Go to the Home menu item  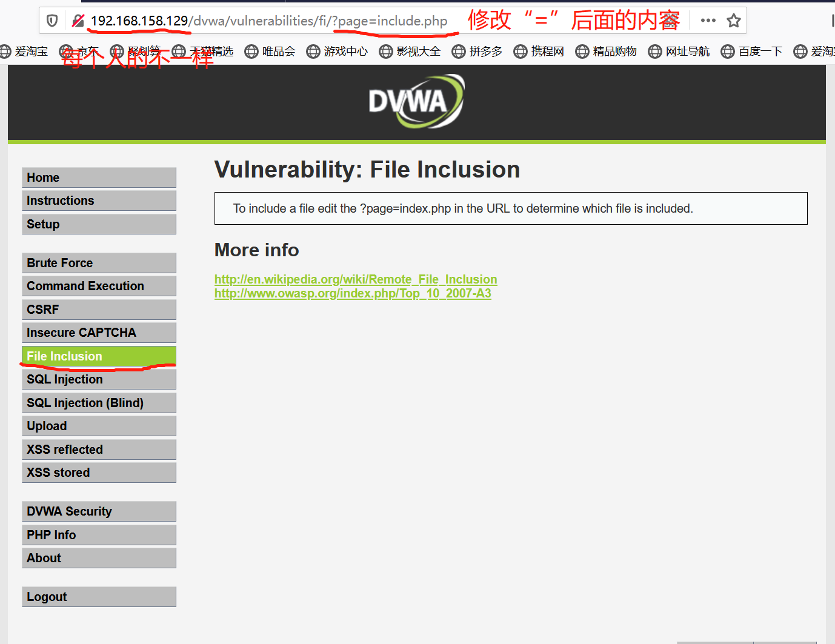point(99,178)
